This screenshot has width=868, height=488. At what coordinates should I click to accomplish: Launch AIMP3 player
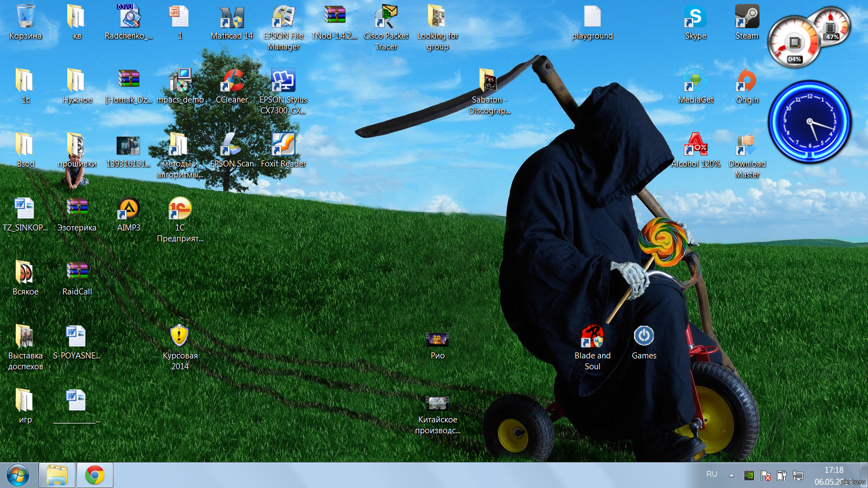coord(129,215)
